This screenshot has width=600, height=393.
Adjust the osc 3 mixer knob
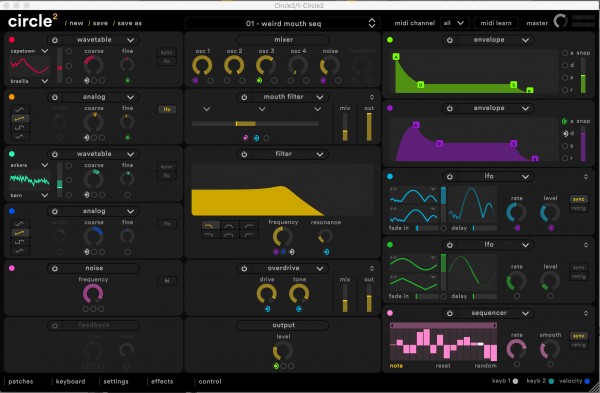[266, 65]
